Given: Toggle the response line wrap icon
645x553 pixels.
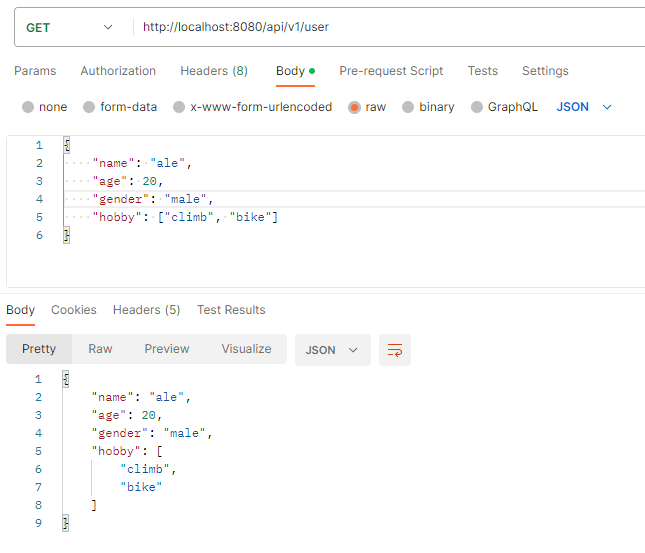Looking at the screenshot, I should (x=395, y=350).
